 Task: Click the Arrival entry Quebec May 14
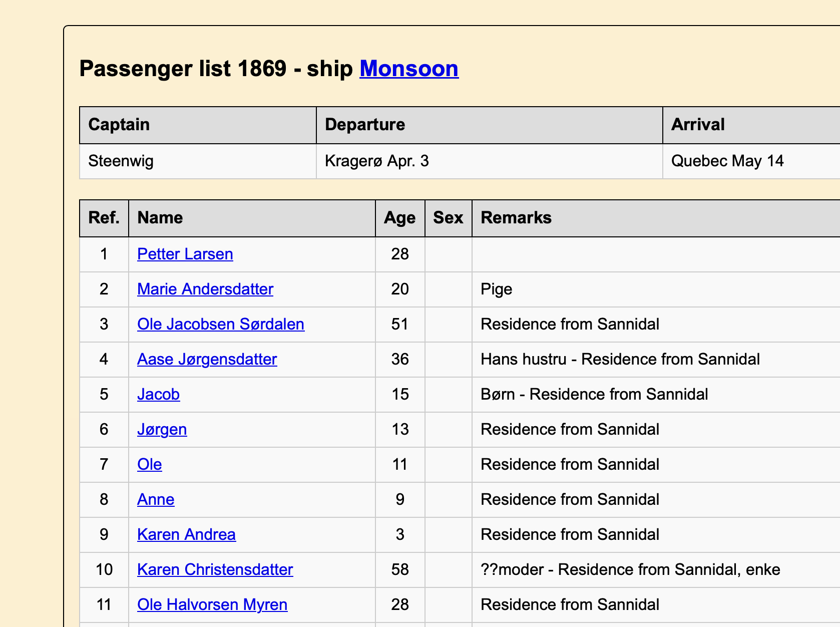coord(727,161)
